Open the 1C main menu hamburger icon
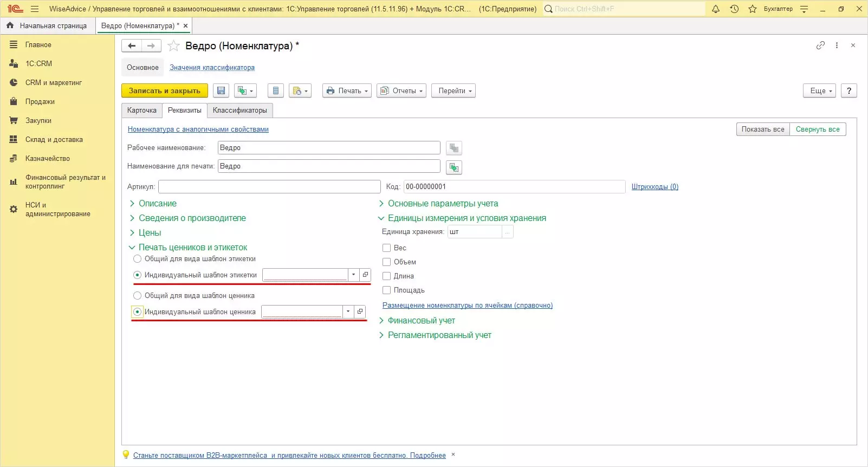The image size is (868, 467). pyautogui.click(x=35, y=9)
